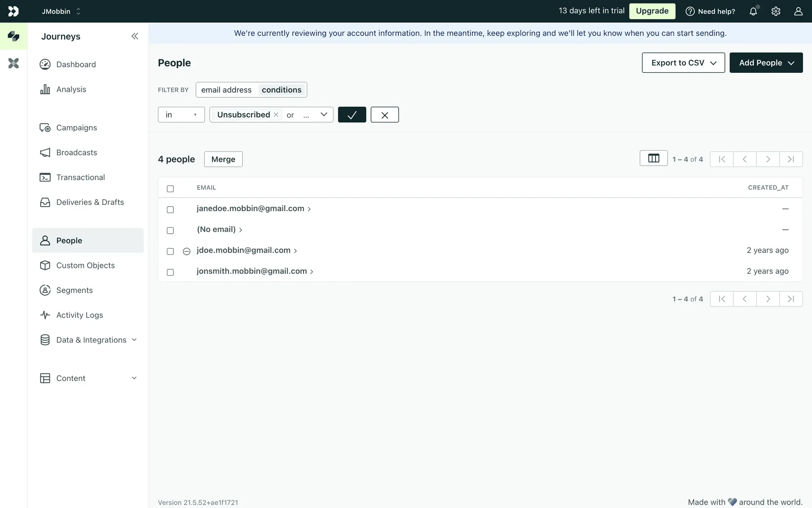Open settings gear icon in top bar

pos(776,11)
